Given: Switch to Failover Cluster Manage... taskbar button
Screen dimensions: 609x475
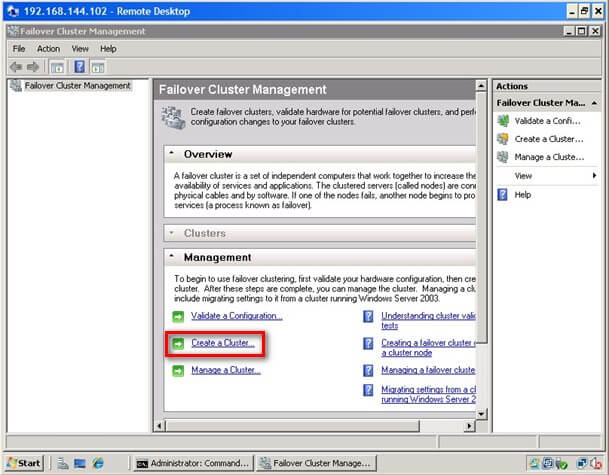Looking at the screenshot, I should point(316,463).
